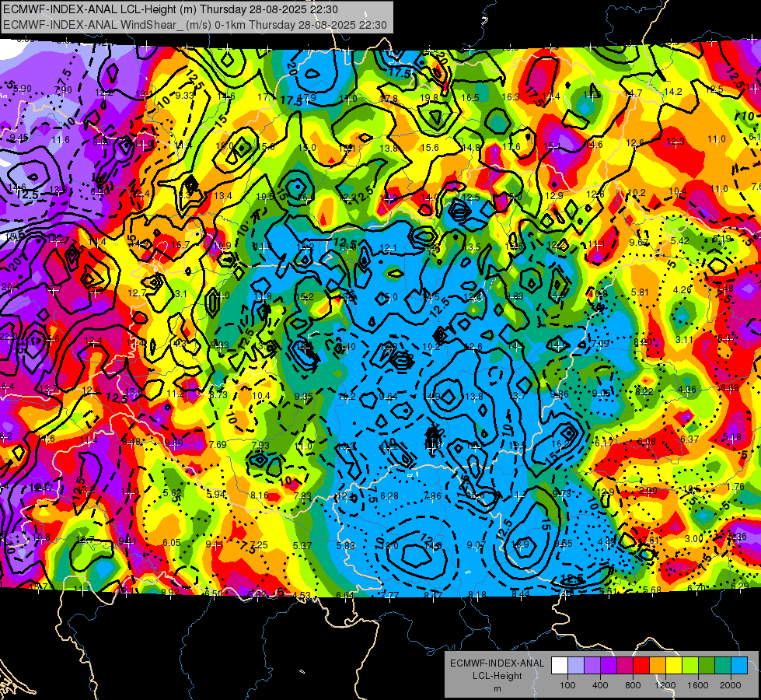Click the wind shear value 3.11
Screen dimensions: 761x700
[684, 340]
